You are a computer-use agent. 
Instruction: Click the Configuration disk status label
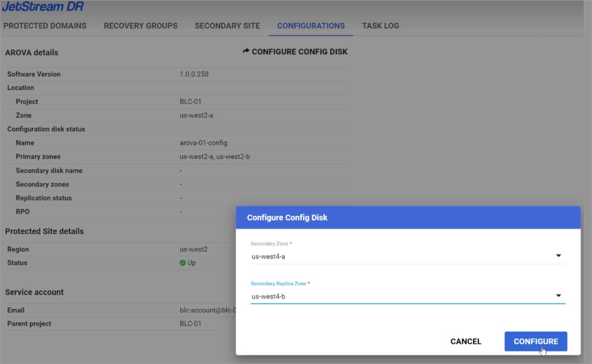(x=46, y=129)
